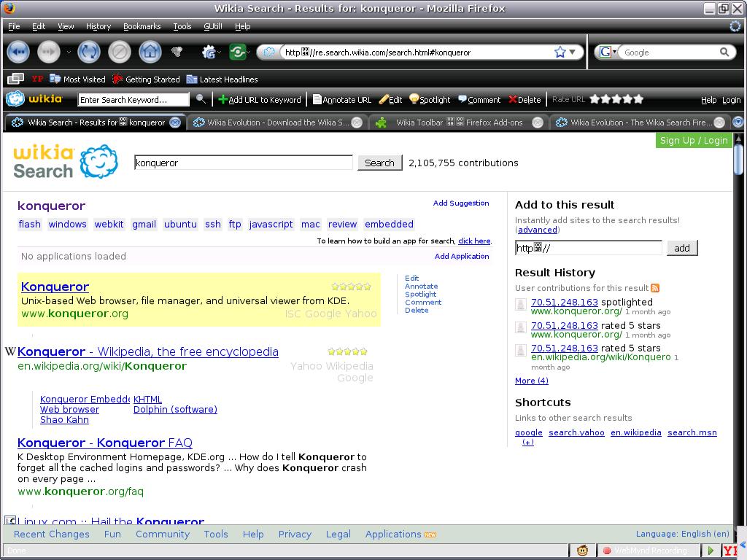
Task: Click the page vertical scrollbar thumb
Action: tap(738, 160)
